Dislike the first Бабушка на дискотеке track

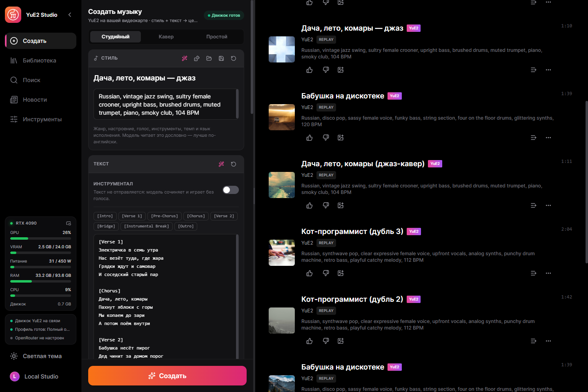[x=326, y=138]
